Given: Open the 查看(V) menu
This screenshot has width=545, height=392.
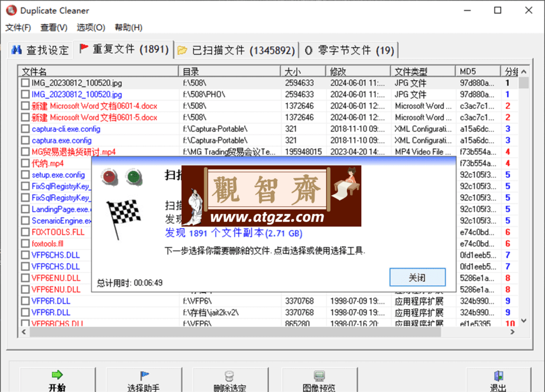Looking at the screenshot, I should coord(54,28).
